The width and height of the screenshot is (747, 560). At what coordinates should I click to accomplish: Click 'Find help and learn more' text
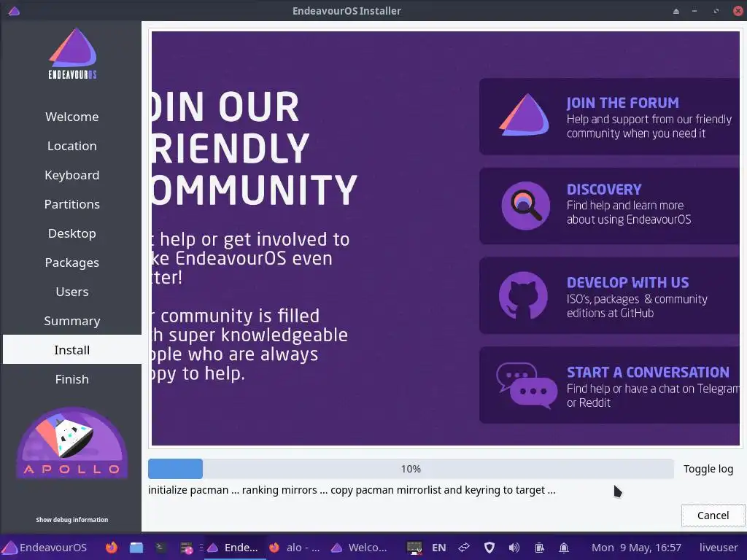625,205
